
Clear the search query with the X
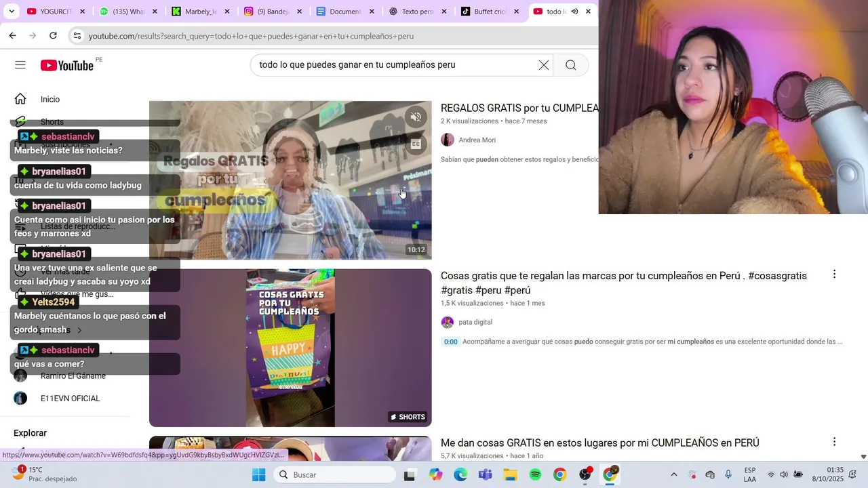click(x=544, y=65)
